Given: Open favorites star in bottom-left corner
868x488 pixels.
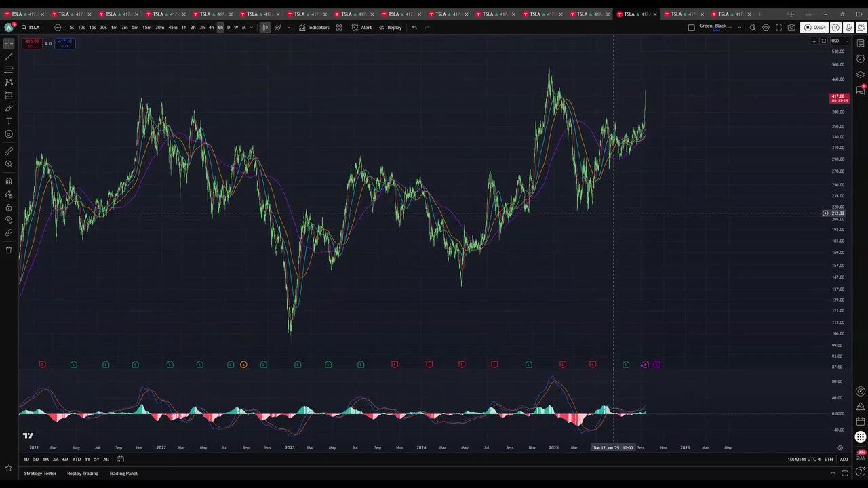Looking at the screenshot, I should [9, 468].
